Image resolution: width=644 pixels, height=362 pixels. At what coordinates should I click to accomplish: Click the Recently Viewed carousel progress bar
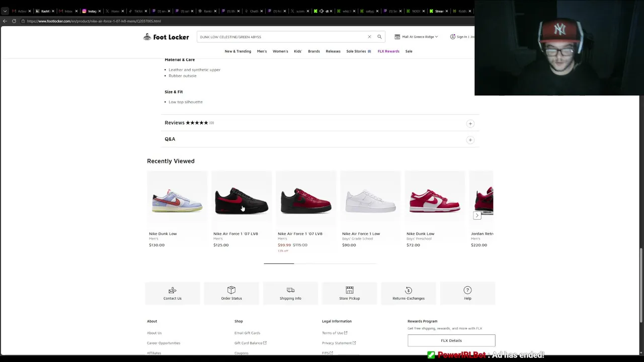click(320, 263)
